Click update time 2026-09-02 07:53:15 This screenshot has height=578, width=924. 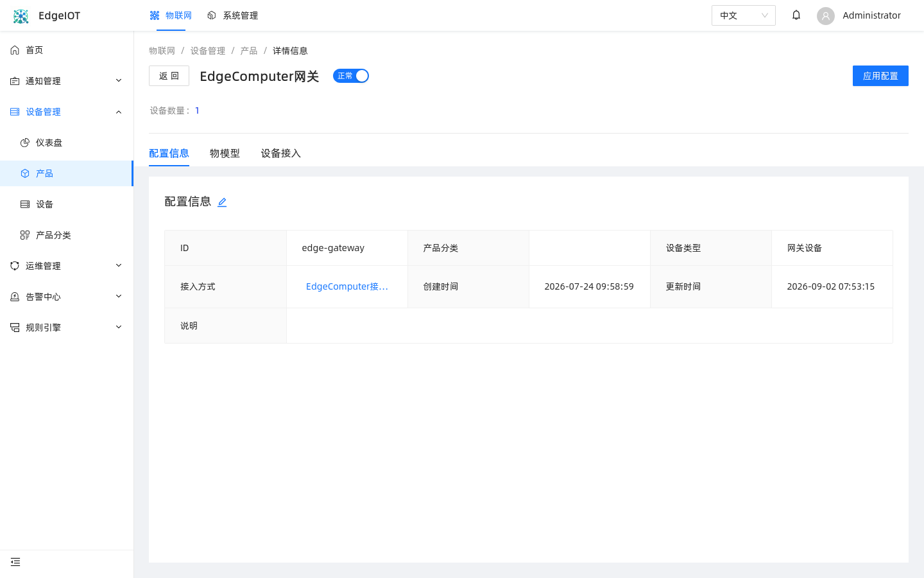[x=831, y=286]
